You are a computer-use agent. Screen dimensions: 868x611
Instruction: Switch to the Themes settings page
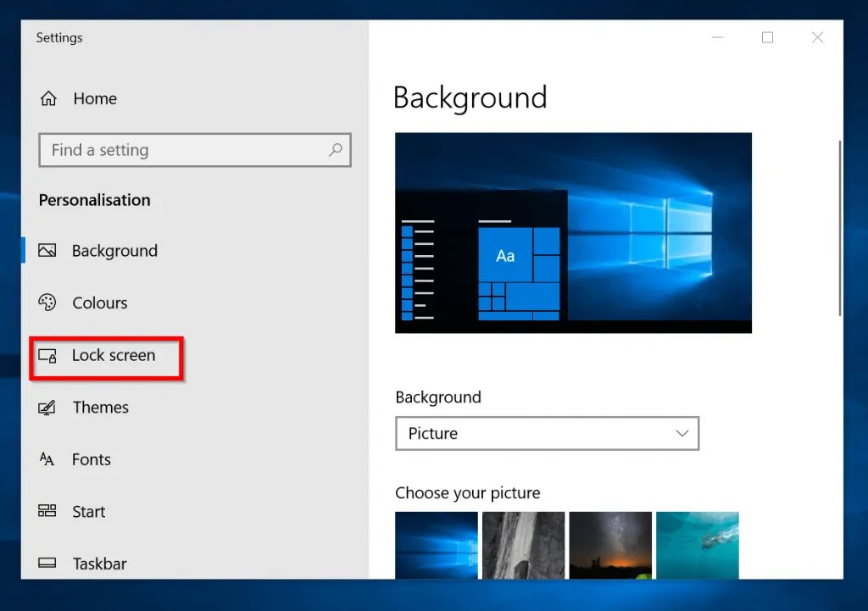coord(101,408)
